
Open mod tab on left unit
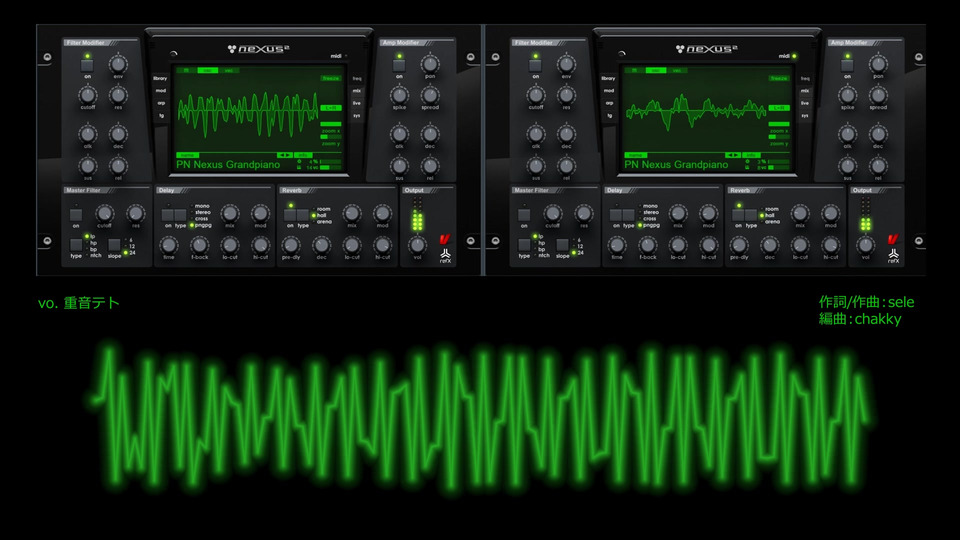160,91
